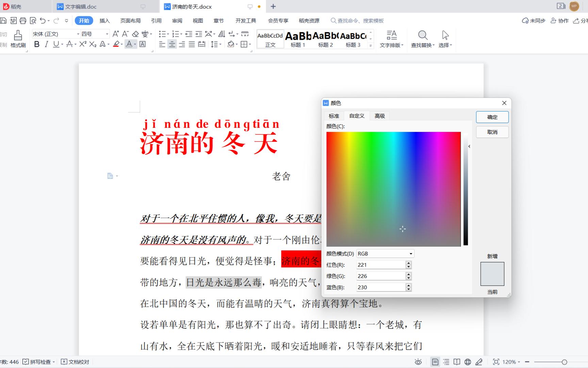Open the 页面布局 ribbon tab
The height and width of the screenshot is (368, 588).
click(130, 21)
